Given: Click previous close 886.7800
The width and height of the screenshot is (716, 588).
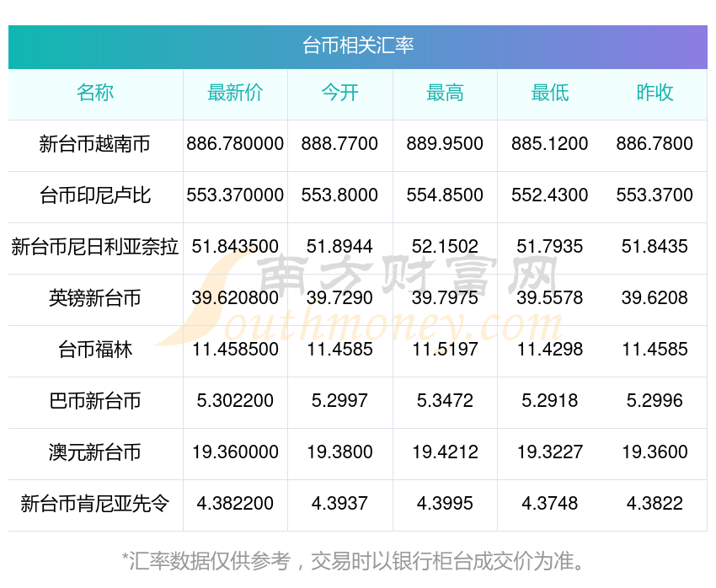Looking at the screenshot, I should point(655,144).
